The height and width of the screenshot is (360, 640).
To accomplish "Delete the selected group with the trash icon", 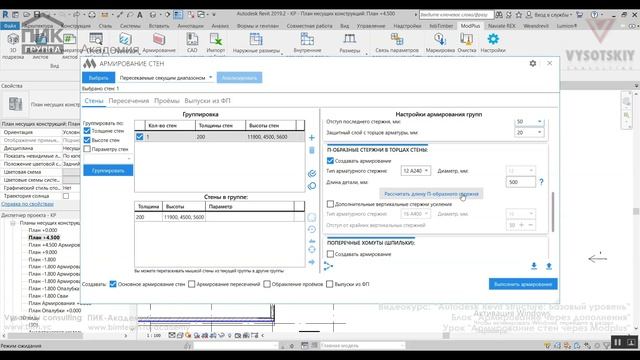I will [x=311, y=150].
